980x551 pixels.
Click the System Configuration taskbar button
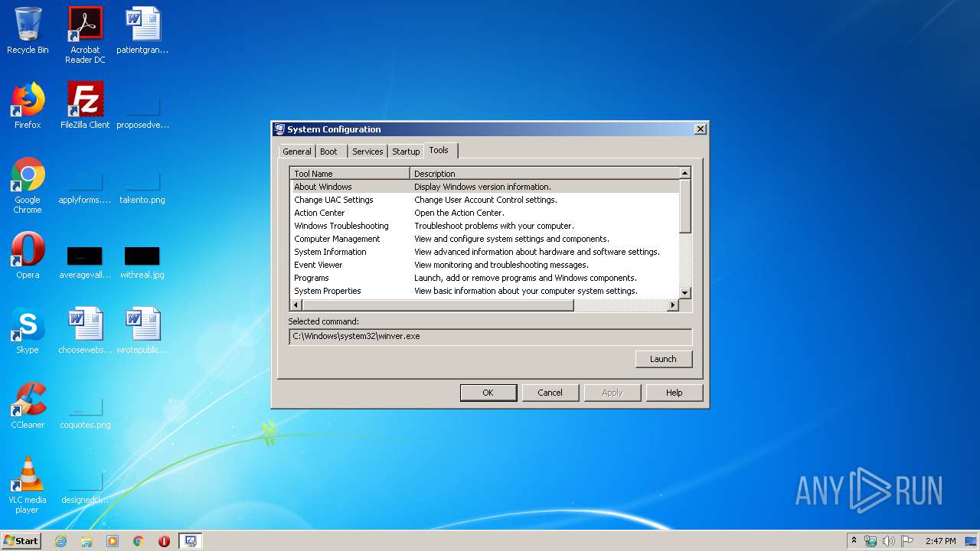(x=191, y=541)
